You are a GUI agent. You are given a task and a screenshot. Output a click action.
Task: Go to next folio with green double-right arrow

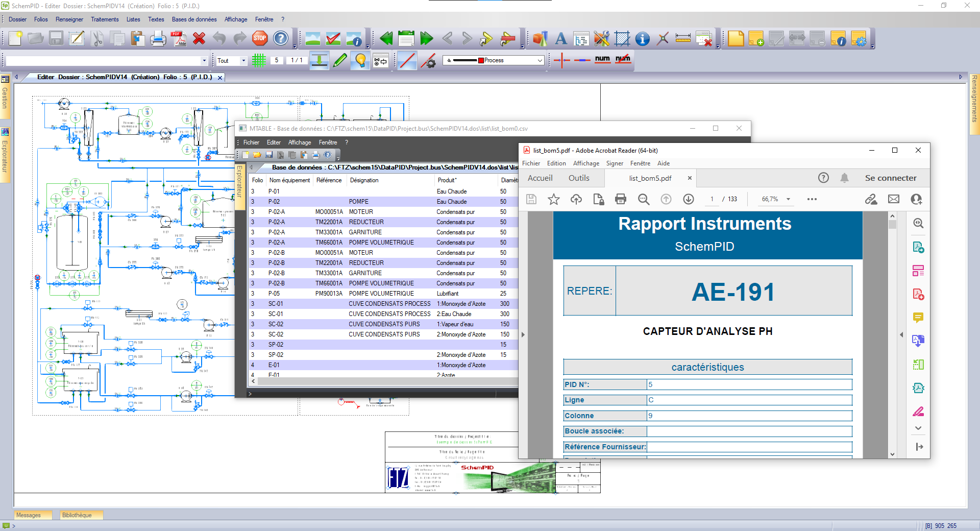point(426,38)
